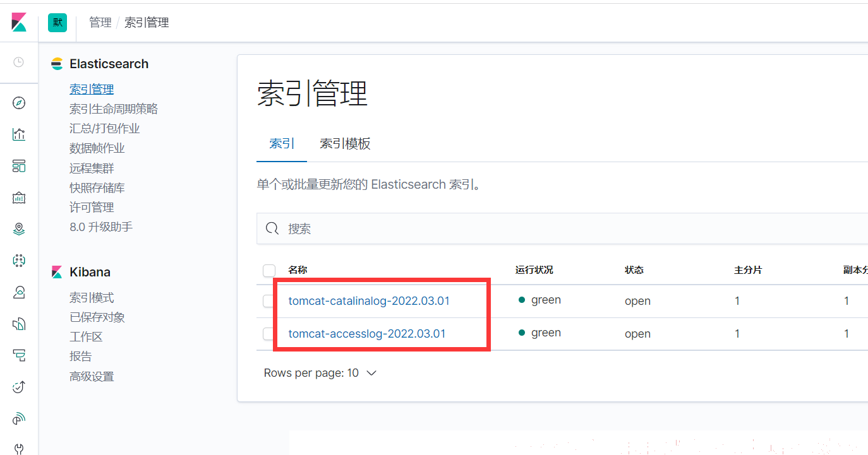Open 8.0 升级助手 in the sidebar
Screen dimensions: 868x455
(101, 227)
